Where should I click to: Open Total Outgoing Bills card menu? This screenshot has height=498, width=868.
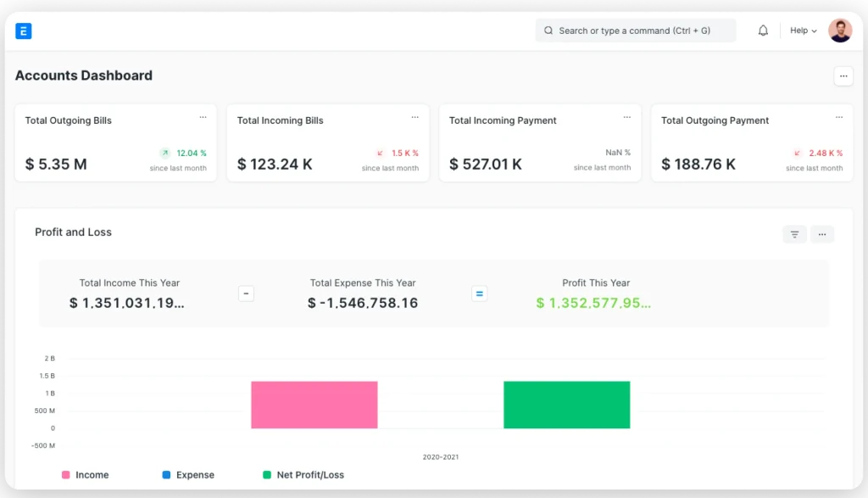(203, 117)
